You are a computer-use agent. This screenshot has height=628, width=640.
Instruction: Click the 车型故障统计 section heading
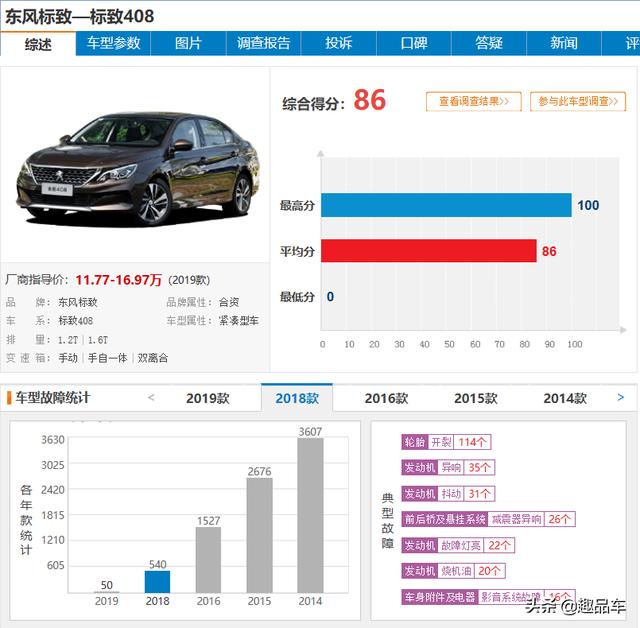point(53,398)
